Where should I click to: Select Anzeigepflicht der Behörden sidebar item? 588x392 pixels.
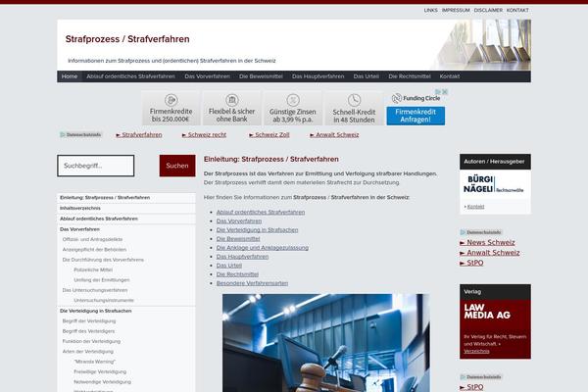coord(94,250)
